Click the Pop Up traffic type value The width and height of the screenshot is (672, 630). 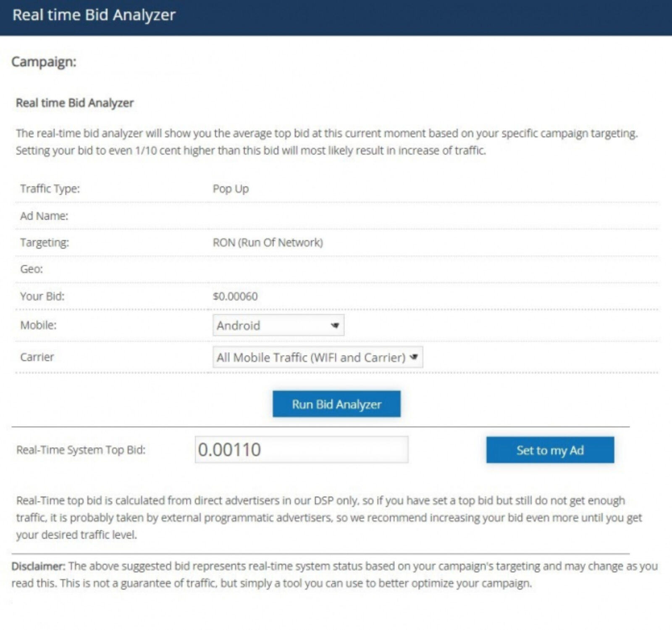(x=231, y=189)
